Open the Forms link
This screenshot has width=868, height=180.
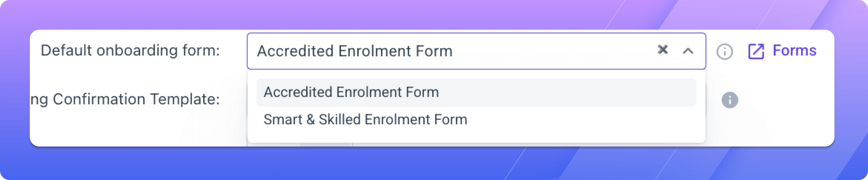(x=794, y=51)
